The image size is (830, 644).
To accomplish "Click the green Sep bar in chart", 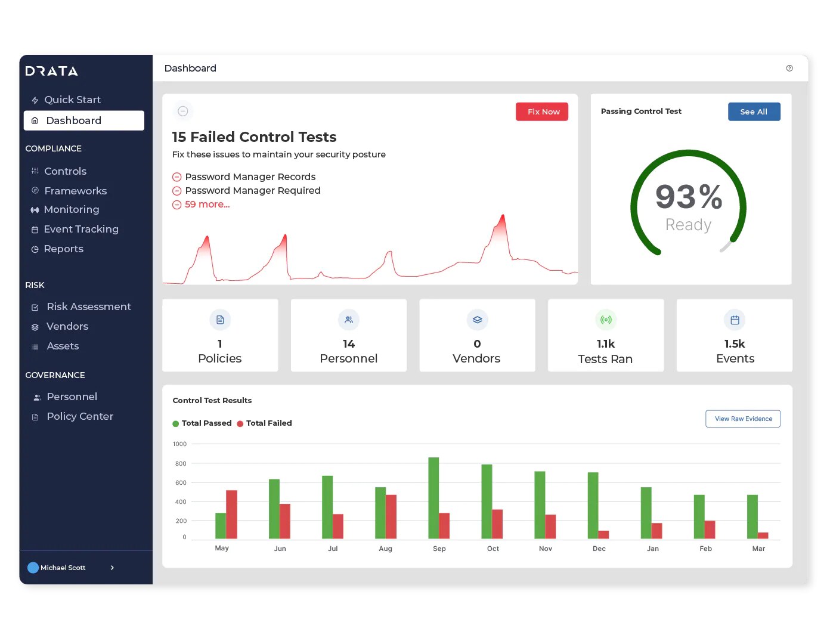I will click(x=433, y=499).
